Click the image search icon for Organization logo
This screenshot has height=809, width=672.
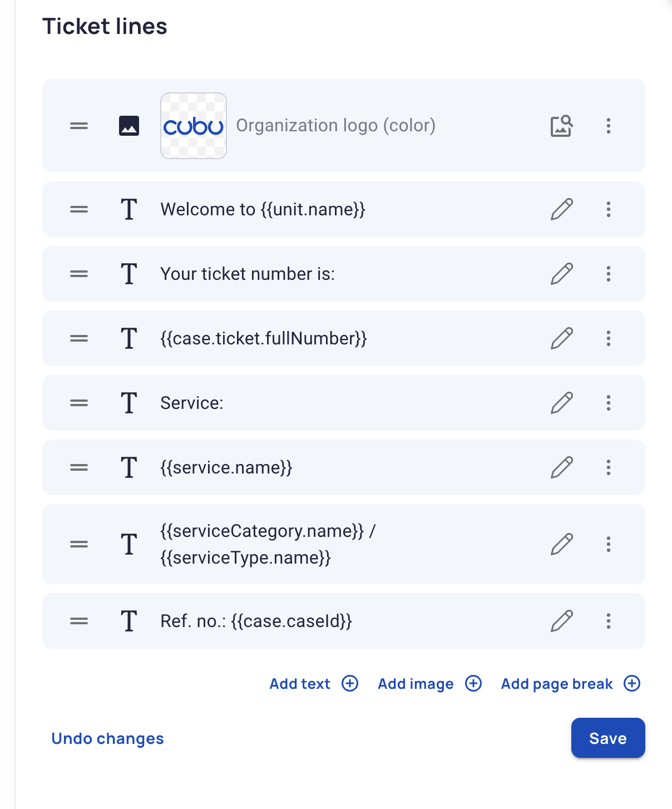[x=562, y=126]
